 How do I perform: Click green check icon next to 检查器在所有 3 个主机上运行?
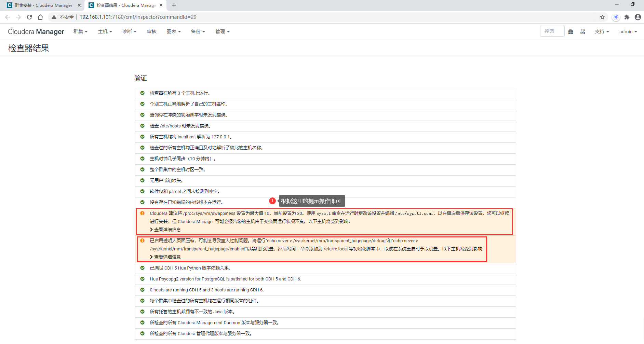click(x=143, y=93)
